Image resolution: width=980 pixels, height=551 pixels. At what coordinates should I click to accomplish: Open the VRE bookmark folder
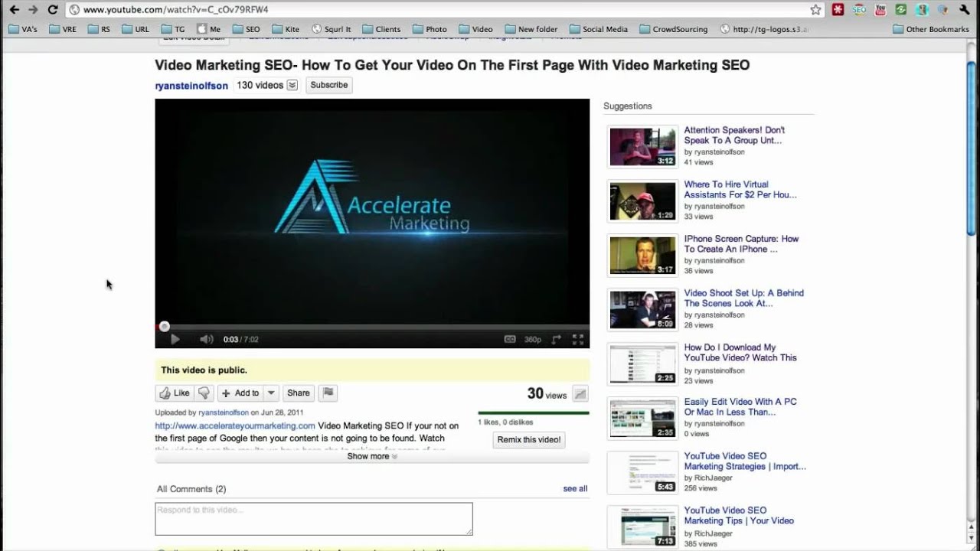pos(62,29)
